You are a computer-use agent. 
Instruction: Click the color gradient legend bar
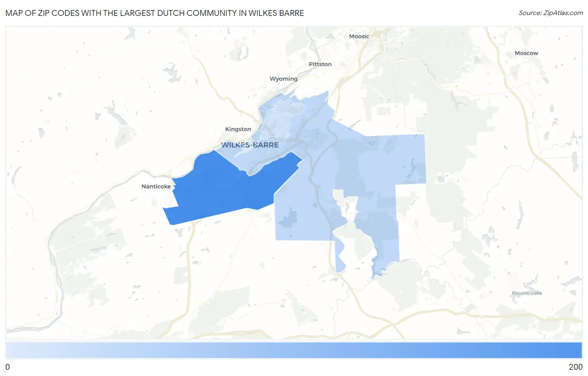click(x=294, y=350)
